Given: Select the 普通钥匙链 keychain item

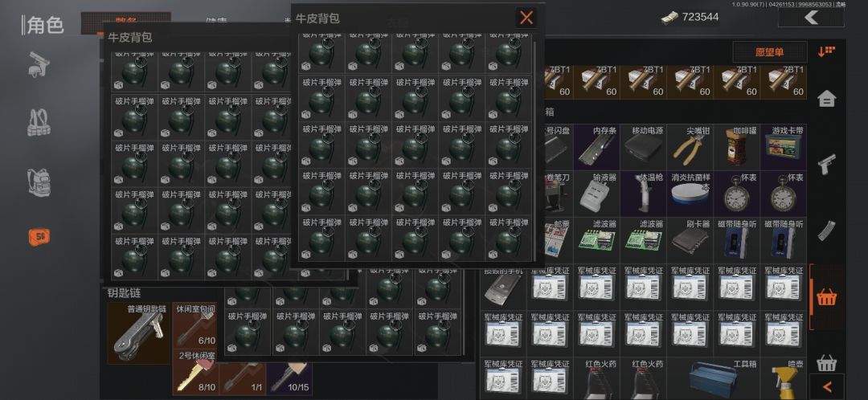Looking at the screenshot, I should coord(138,333).
